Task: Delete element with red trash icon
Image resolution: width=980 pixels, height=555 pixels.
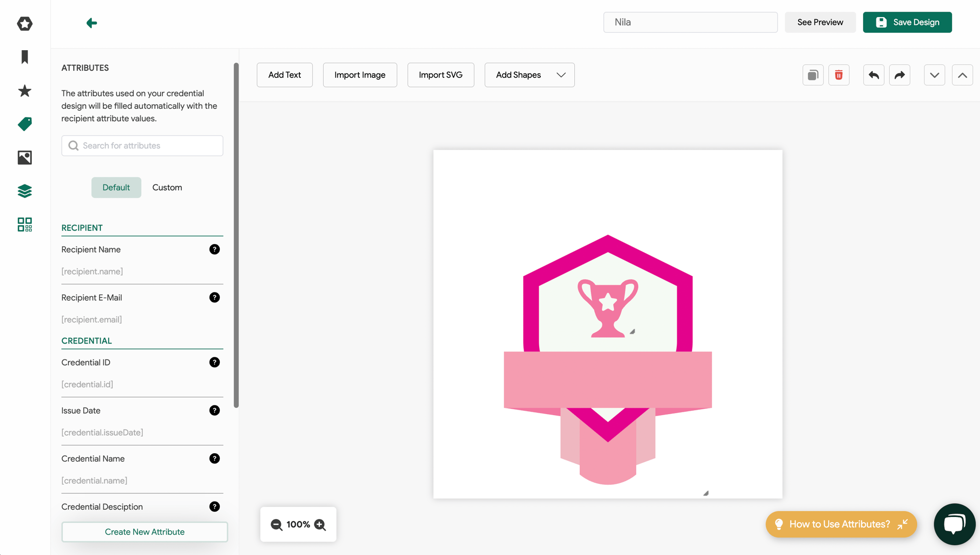Action: point(839,75)
